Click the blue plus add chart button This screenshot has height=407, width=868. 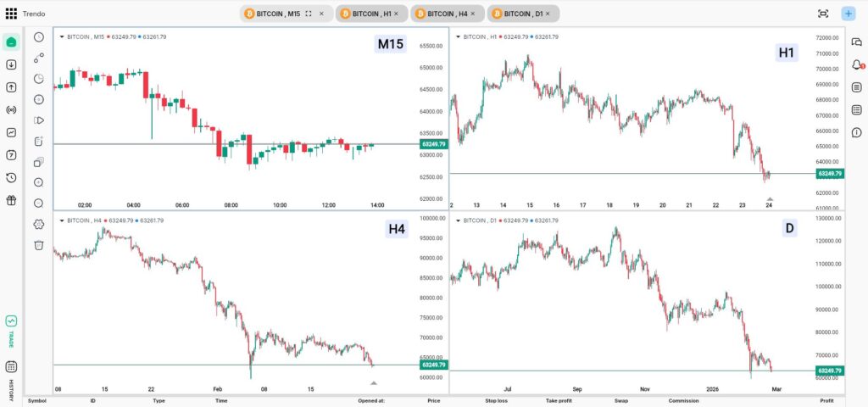coord(849,14)
